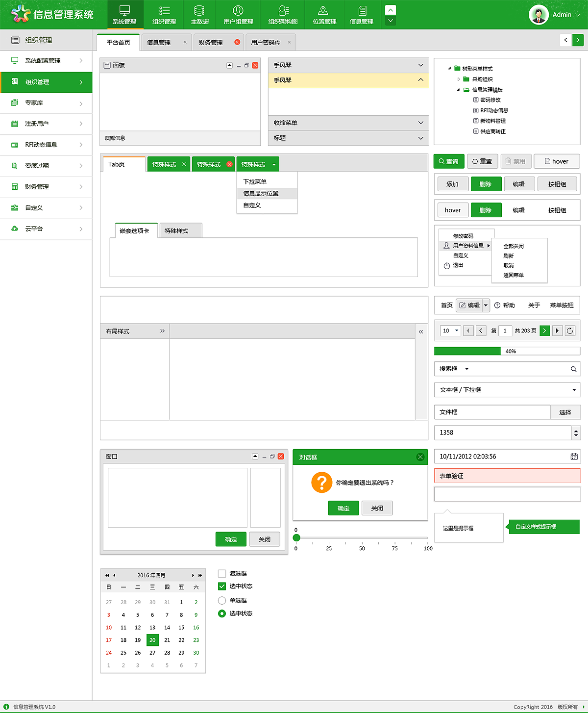Open the RFI动态信息 sidebar entry
Image resolution: width=588 pixels, height=713 pixels.
[x=14, y=145]
